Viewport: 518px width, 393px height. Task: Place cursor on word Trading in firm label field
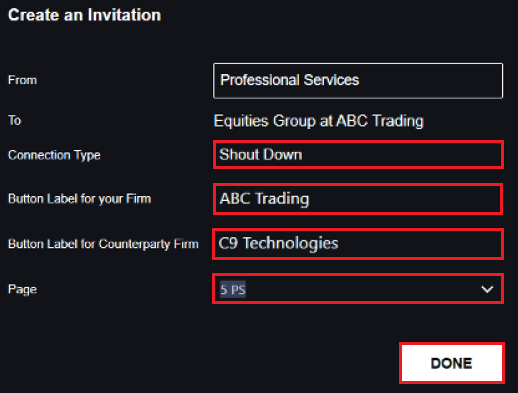282,199
